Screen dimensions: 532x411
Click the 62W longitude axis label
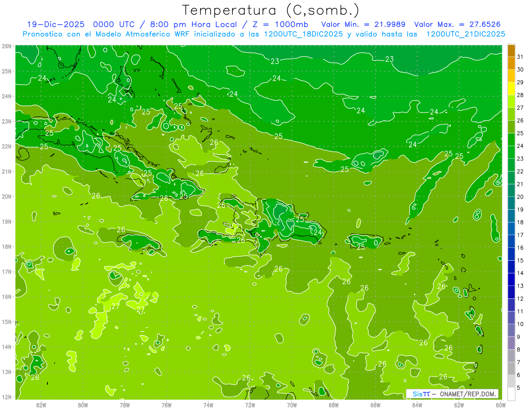click(x=459, y=405)
